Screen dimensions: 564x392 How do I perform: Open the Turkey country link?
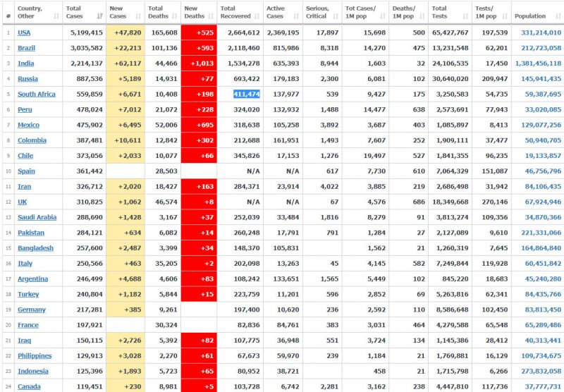pyautogui.click(x=28, y=294)
